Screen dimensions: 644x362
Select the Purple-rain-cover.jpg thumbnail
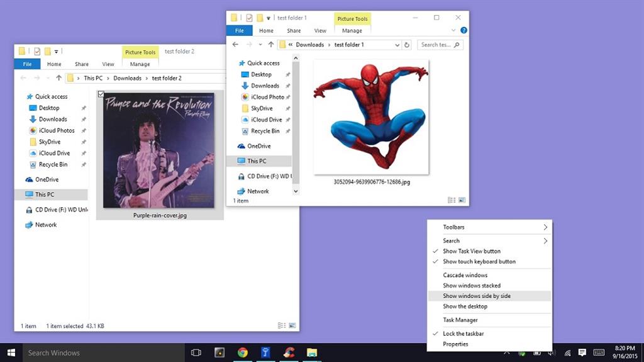tap(159, 150)
